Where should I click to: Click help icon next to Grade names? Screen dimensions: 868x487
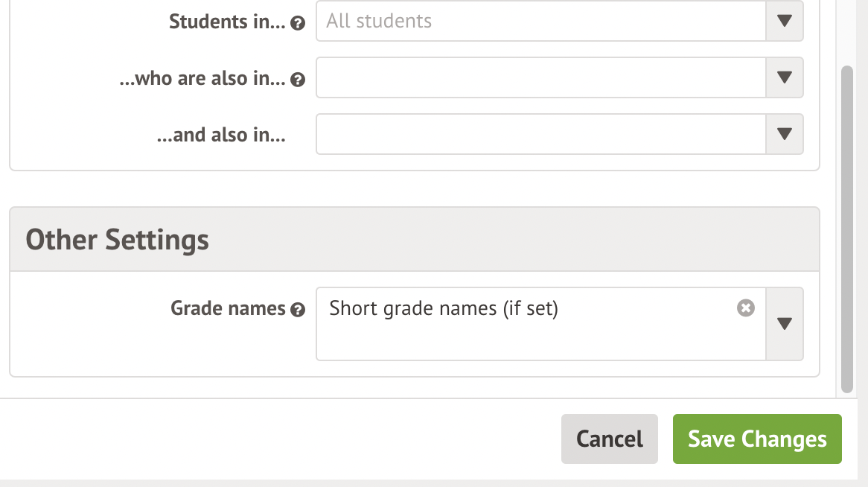pyautogui.click(x=298, y=310)
